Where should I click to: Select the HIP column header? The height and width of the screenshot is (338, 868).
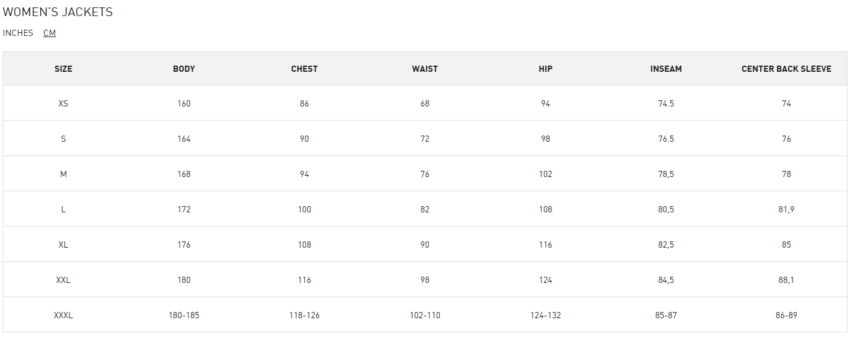coord(545,69)
